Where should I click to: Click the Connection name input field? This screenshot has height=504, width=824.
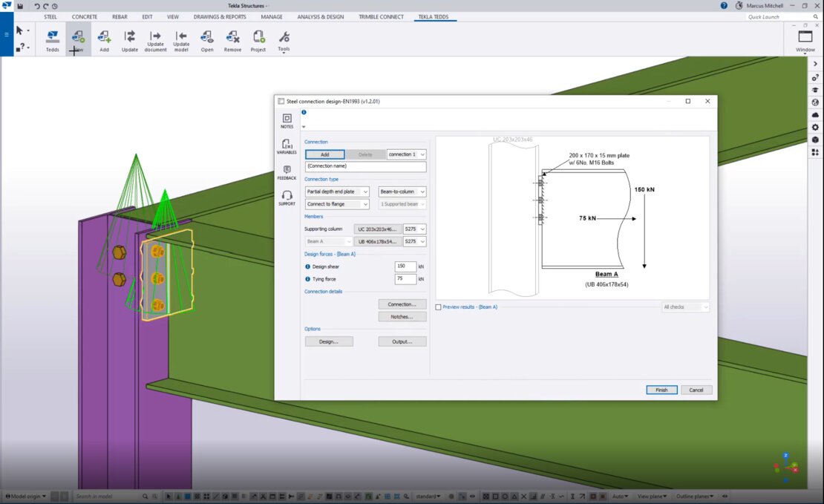pos(366,166)
